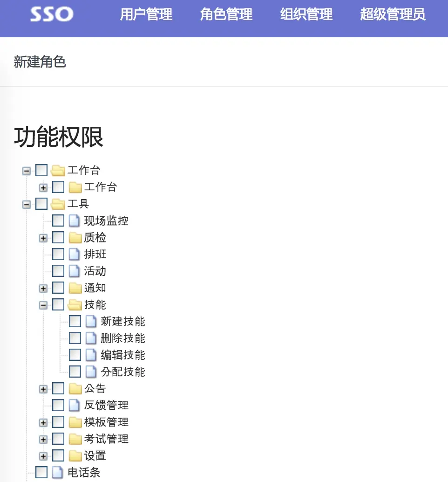Check the 工具 checkbox

click(41, 204)
